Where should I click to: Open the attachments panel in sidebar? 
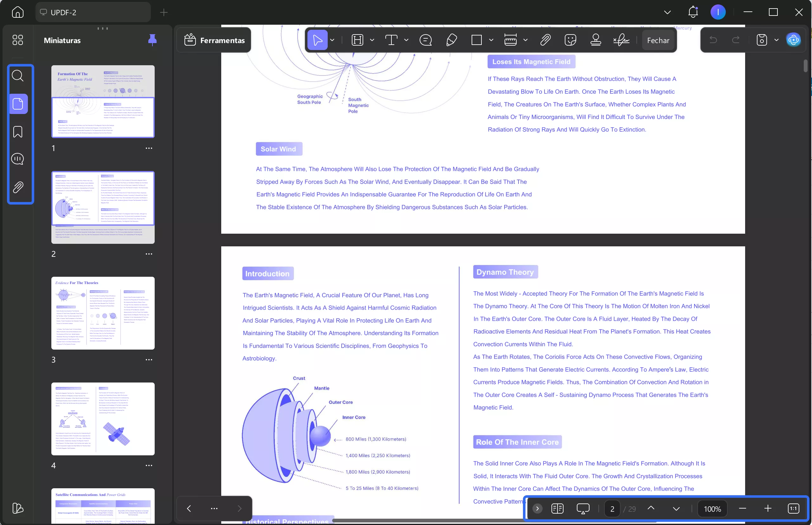click(18, 187)
